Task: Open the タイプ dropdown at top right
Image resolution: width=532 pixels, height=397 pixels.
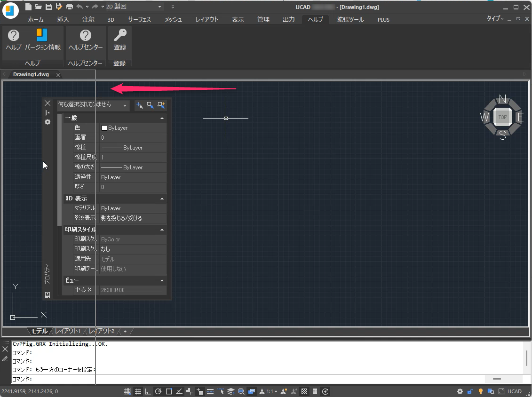Action: pos(495,19)
